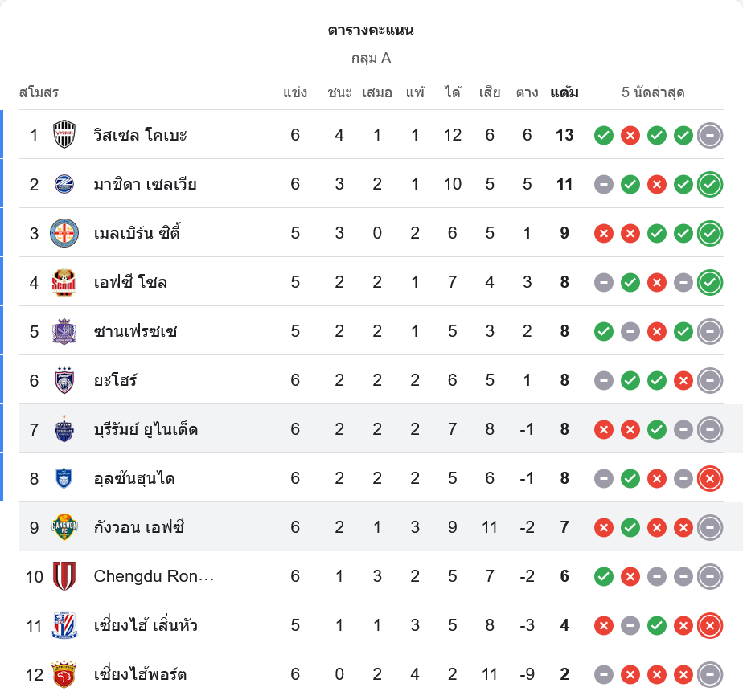This screenshot has width=743, height=700.
Task: Click the Johor club crest
Action: point(64,380)
